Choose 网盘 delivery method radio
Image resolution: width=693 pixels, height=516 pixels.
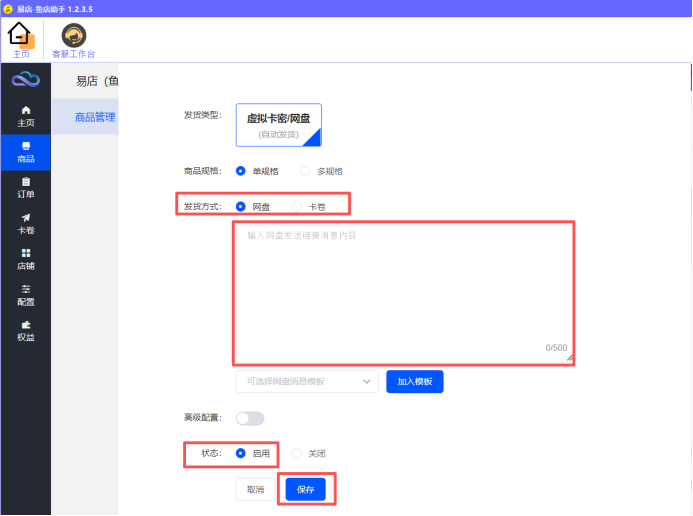pyautogui.click(x=240, y=206)
